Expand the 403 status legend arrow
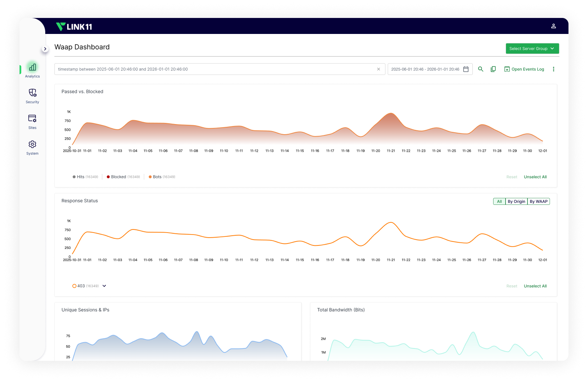This screenshot has height=382, width=588. [x=104, y=286]
